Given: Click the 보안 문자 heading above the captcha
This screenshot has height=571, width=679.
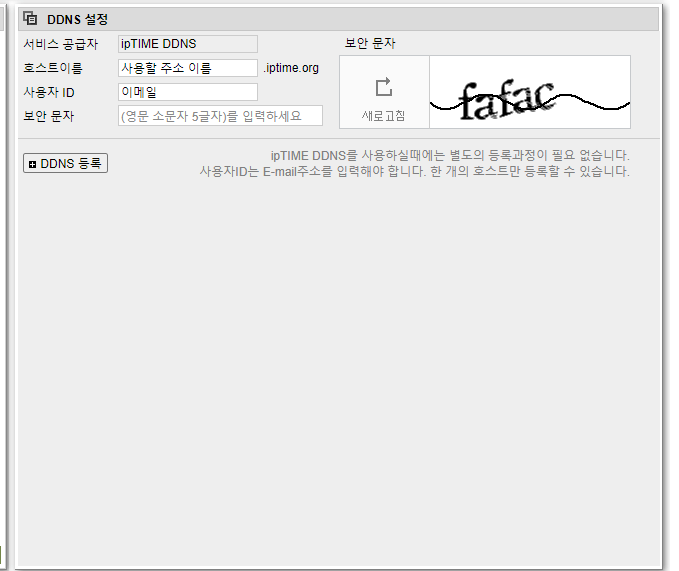Looking at the screenshot, I should click(x=370, y=43).
